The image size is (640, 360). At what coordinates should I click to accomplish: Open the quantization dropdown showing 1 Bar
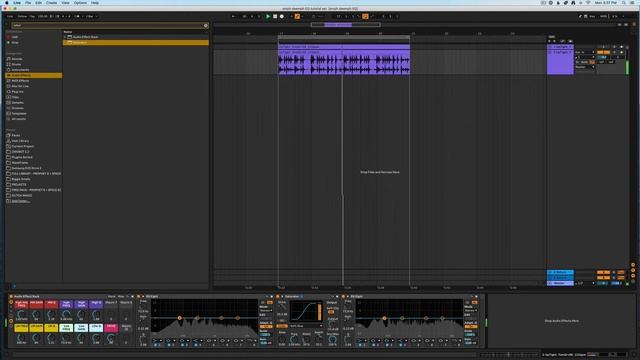pyautogui.click(x=90, y=16)
